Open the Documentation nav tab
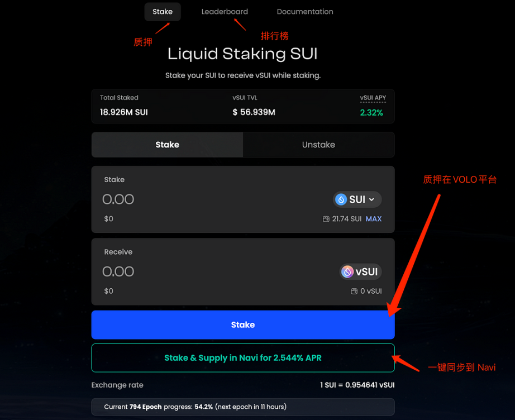The height and width of the screenshot is (420, 515). point(305,12)
